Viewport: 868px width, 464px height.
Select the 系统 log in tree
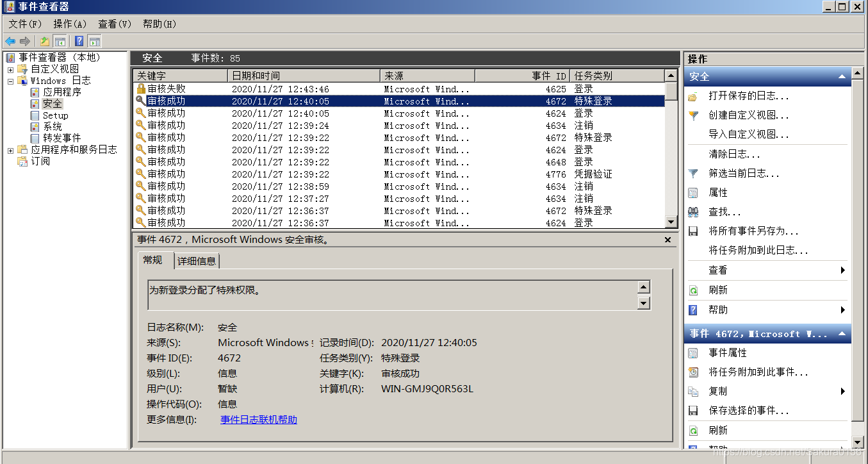52,127
